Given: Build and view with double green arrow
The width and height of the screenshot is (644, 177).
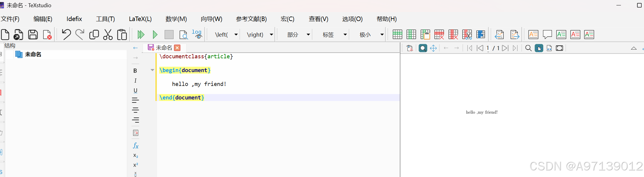Looking at the screenshot, I should tap(141, 35).
